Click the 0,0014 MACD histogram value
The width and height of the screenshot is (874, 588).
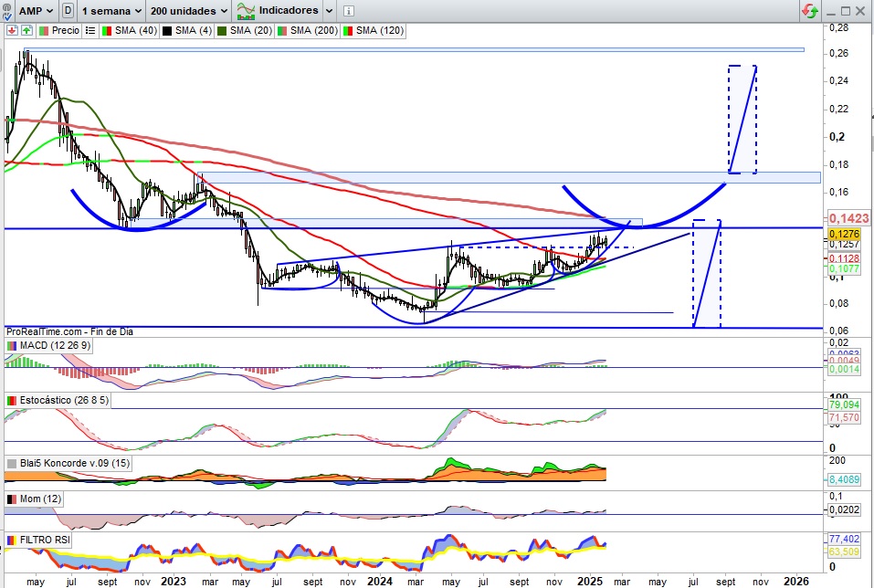[845, 369]
